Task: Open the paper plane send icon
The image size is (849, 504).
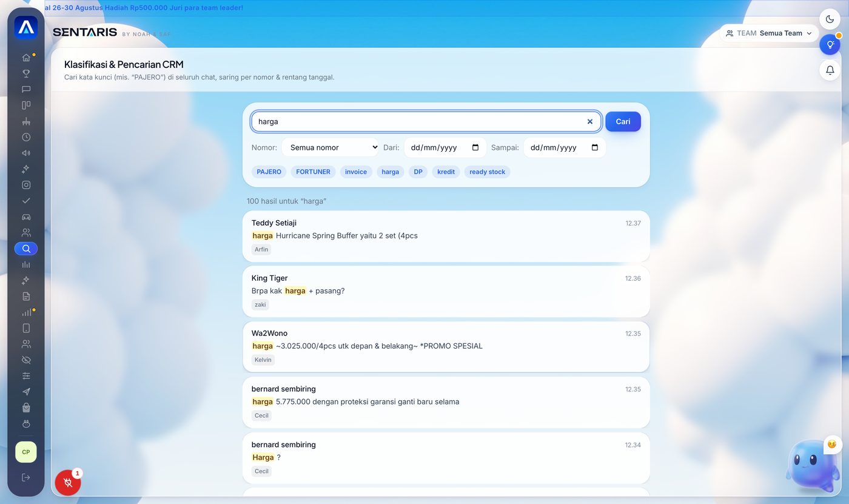Action: pyautogui.click(x=26, y=392)
